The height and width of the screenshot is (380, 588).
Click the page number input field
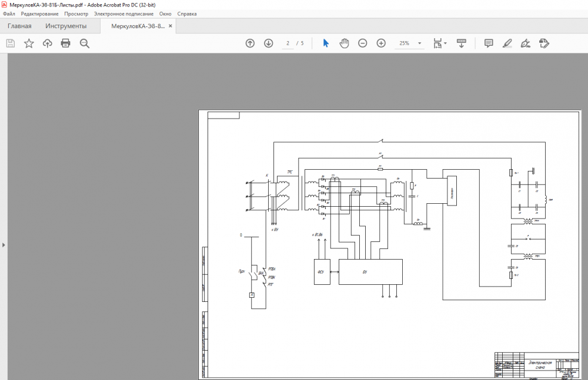pyautogui.click(x=288, y=43)
